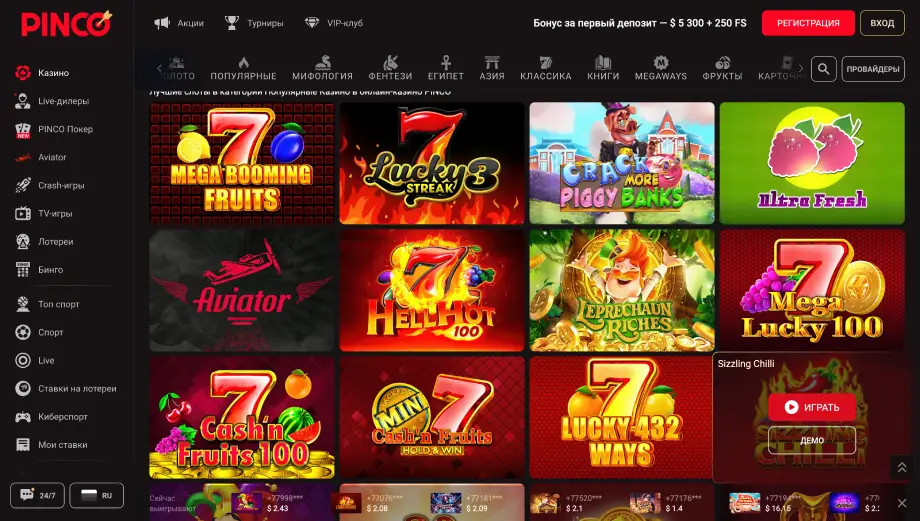Open VIP-клуб diamond icon

point(312,22)
